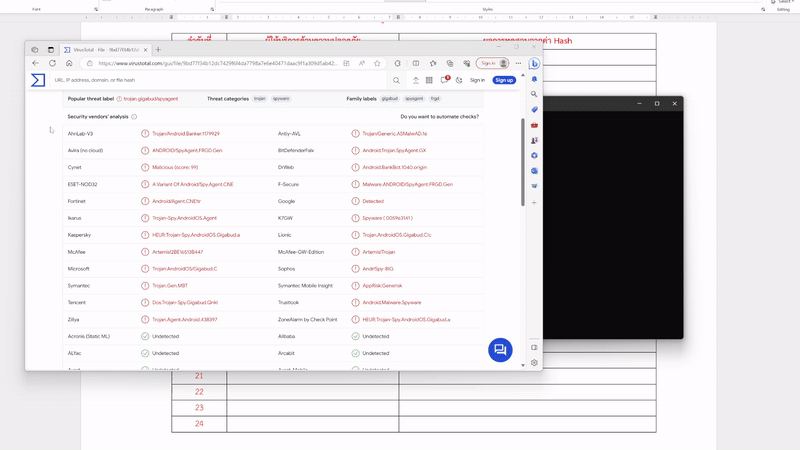Maximize the black console window

click(657, 104)
